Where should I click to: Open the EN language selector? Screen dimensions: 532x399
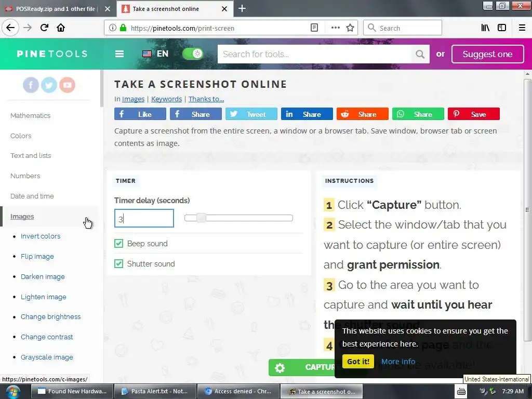coord(155,54)
